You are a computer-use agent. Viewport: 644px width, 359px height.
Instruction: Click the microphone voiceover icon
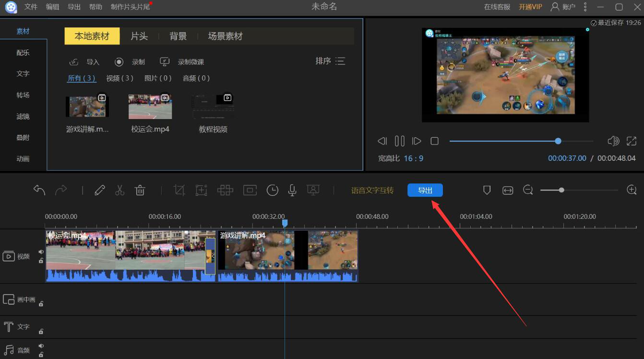tap(292, 191)
